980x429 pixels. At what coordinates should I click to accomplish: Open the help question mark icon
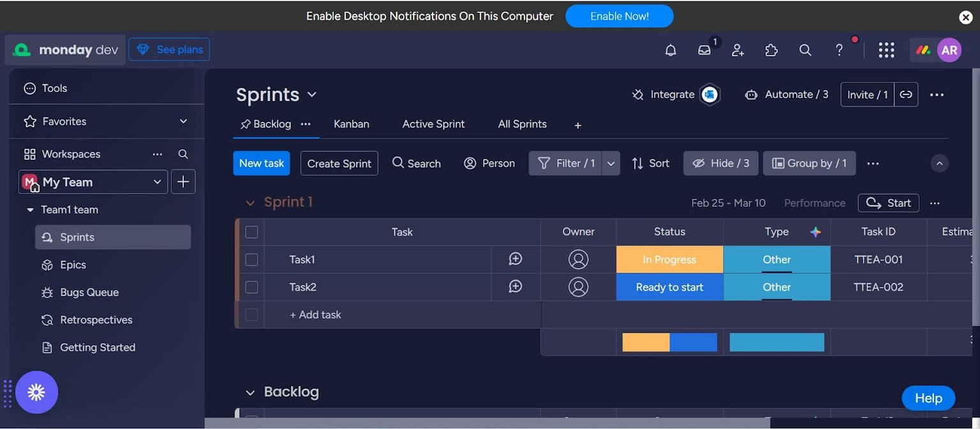[x=839, y=50]
